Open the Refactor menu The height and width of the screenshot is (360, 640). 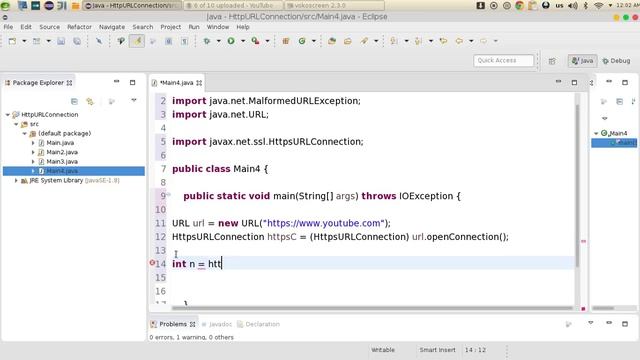(x=79, y=27)
